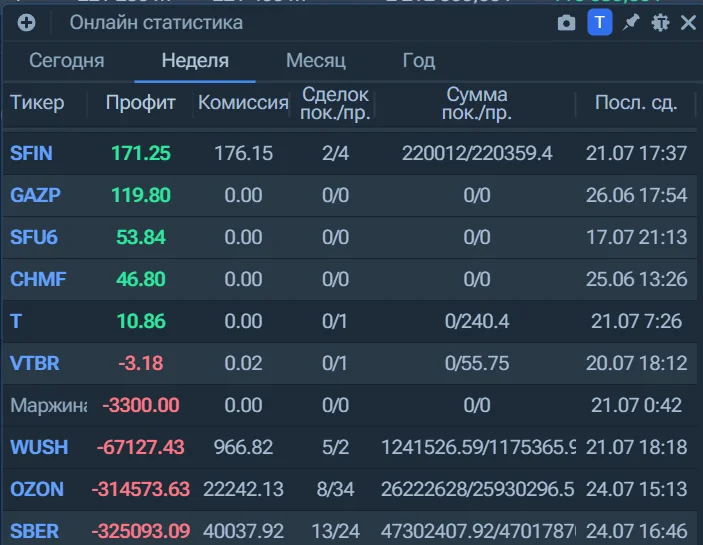The height and width of the screenshot is (545, 703).
Task: Click SFU6 profit 53.84
Action: pyautogui.click(x=141, y=237)
